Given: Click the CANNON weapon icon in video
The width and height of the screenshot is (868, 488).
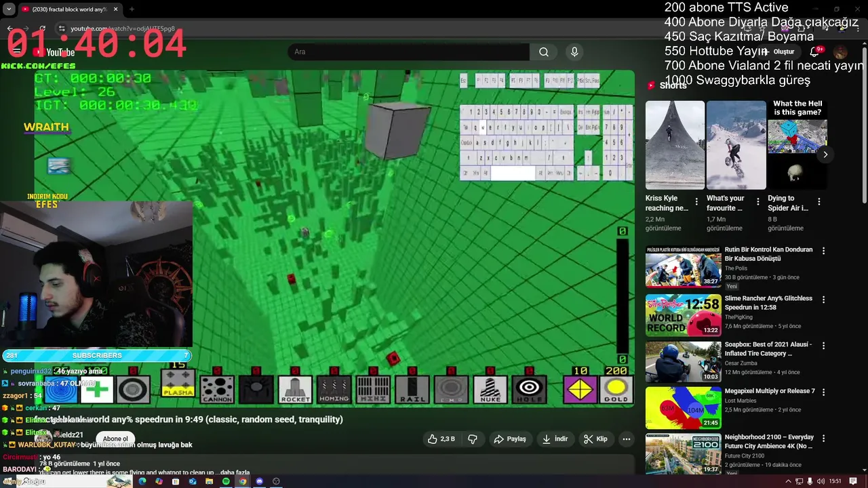Looking at the screenshot, I should tap(217, 390).
